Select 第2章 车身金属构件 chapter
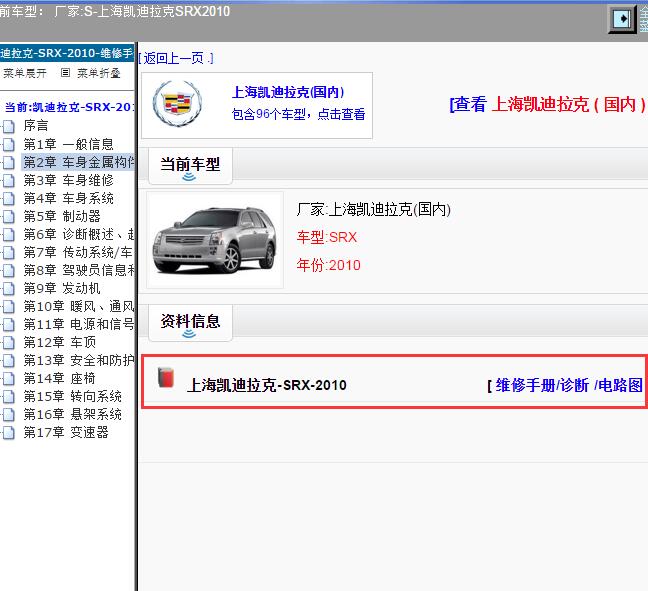 point(79,162)
